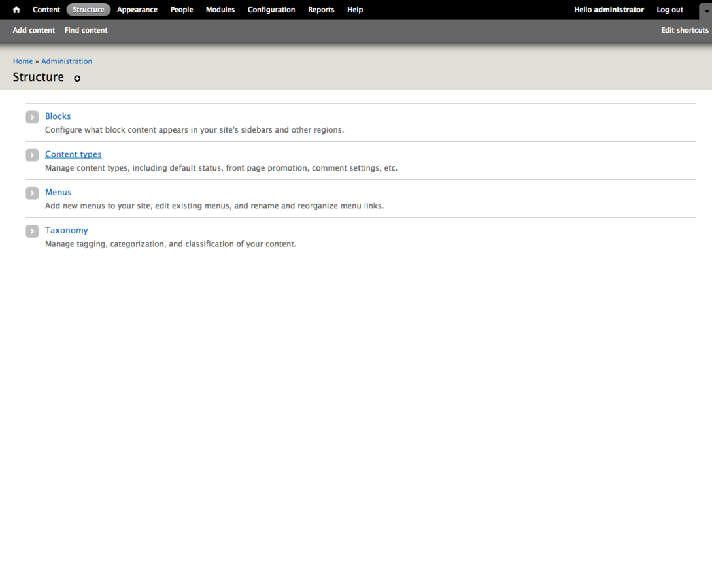
Task: Click the description 'Manage tagging, categorization, and classification'
Action: point(170,244)
